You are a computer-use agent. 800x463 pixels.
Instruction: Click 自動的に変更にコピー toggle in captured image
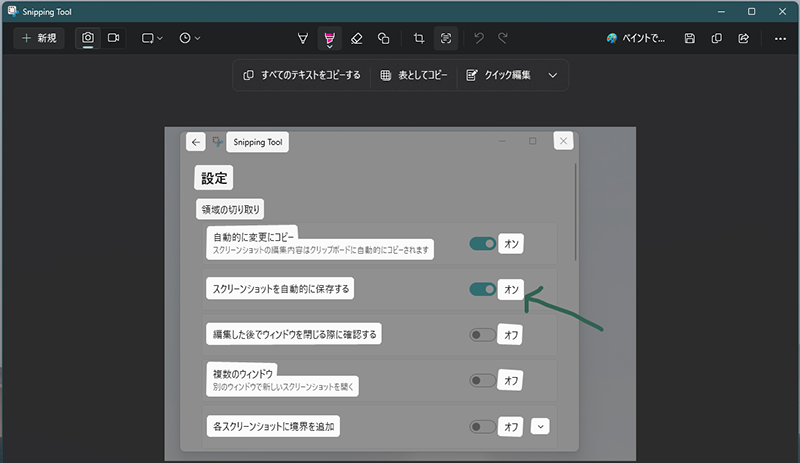(x=483, y=243)
